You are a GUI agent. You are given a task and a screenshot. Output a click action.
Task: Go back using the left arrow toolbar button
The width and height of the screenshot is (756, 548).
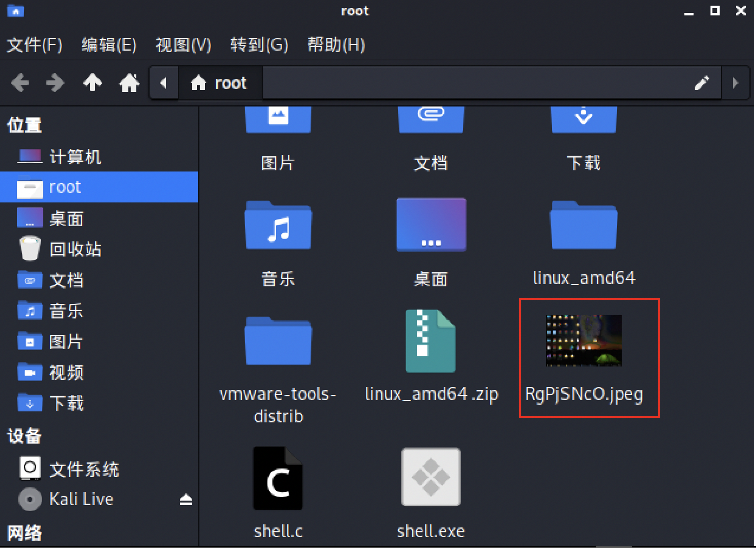tap(20, 83)
